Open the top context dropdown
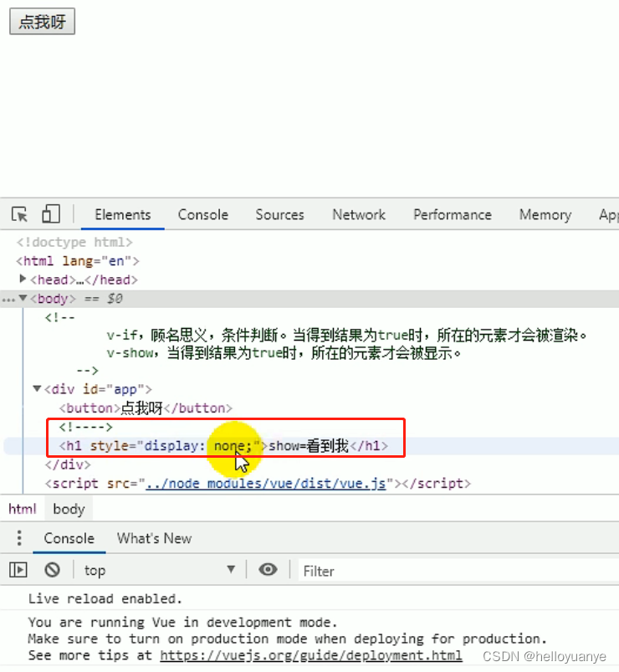This screenshot has height=672, width=619. (x=160, y=570)
